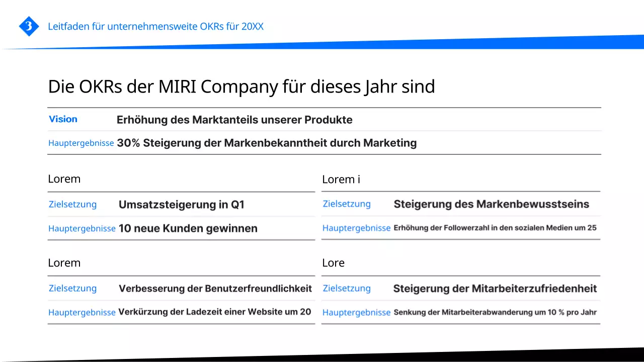
Task: Select 10 neue Kunden gewinnen
Action: [x=188, y=228]
